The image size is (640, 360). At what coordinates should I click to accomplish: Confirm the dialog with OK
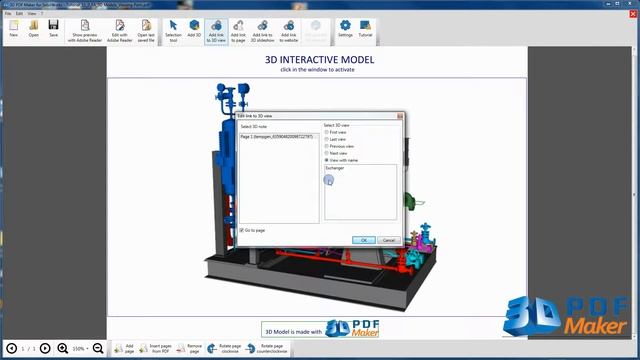[x=364, y=240]
